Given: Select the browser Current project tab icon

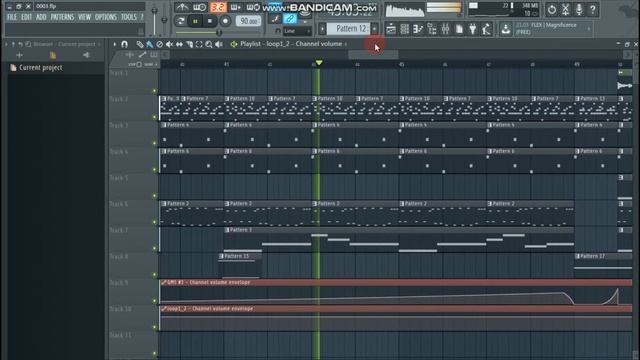Looking at the screenshot, I should [53, 55].
